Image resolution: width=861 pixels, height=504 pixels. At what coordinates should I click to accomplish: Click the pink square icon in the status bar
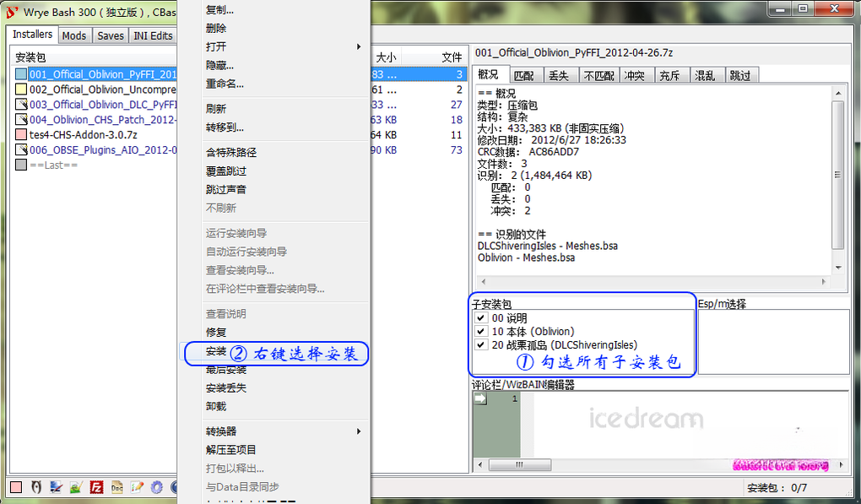[x=16, y=487]
